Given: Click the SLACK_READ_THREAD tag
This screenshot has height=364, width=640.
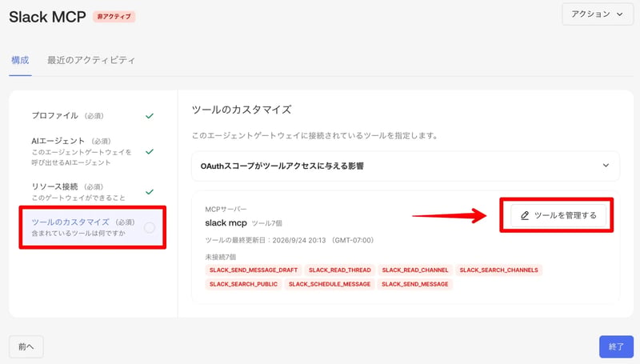Looking at the screenshot, I should pyautogui.click(x=339, y=270).
